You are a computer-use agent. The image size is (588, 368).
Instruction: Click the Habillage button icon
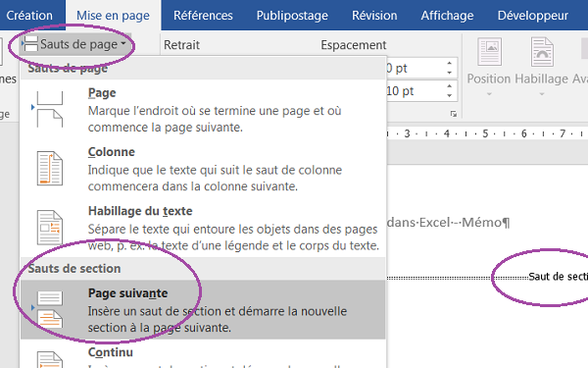click(542, 52)
